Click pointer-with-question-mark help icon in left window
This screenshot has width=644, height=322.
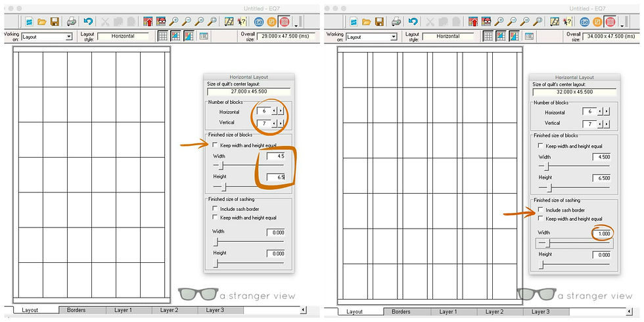[x=241, y=21]
